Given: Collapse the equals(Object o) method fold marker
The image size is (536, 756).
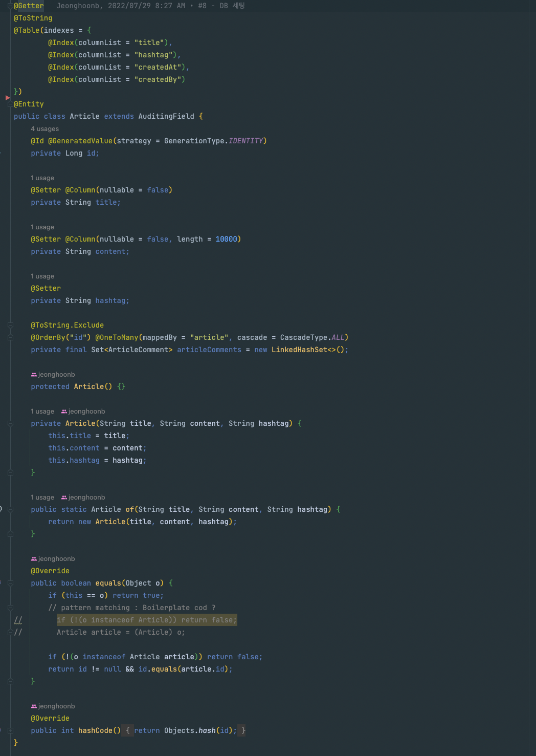Looking at the screenshot, I should (x=10, y=584).
